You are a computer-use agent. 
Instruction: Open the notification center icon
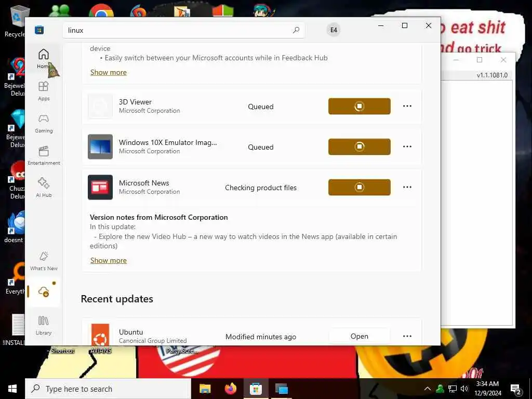(x=516, y=389)
